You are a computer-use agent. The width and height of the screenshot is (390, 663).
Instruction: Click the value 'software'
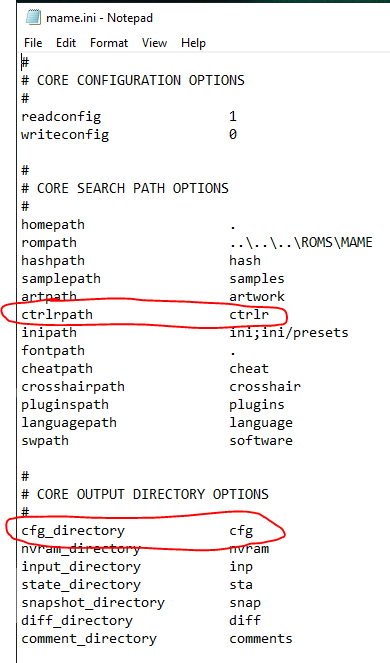[x=261, y=441]
